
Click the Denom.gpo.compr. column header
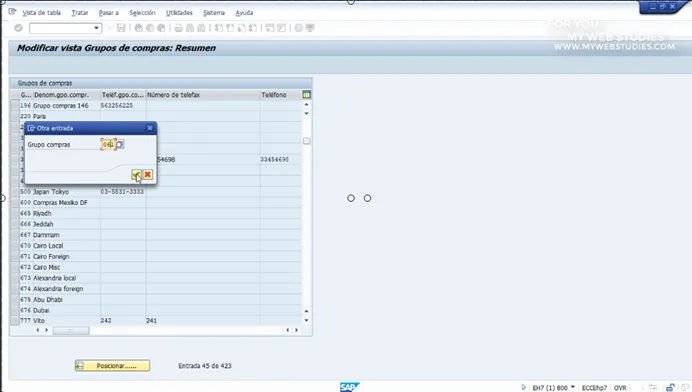(66, 95)
